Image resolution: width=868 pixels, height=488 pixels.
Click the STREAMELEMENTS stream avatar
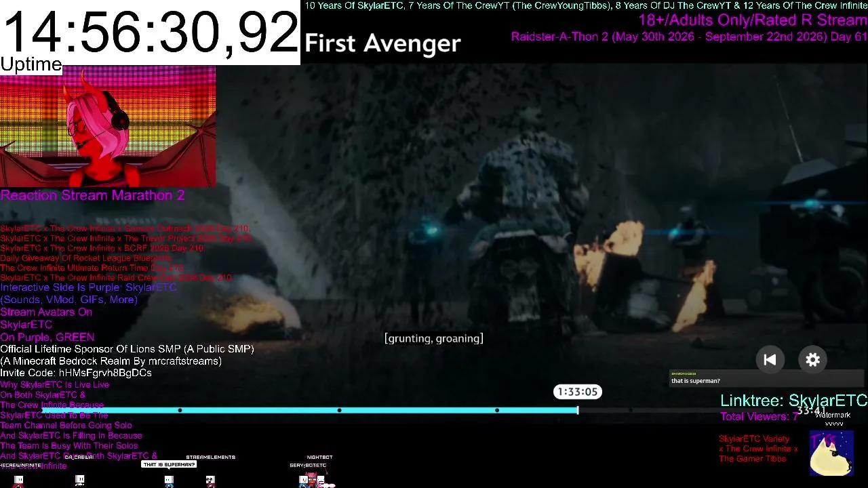click(x=210, y=481)
